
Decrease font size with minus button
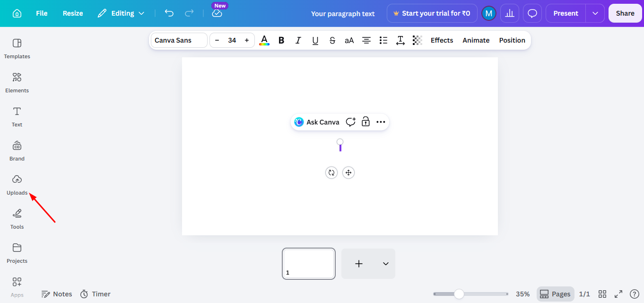coord(217,40)
